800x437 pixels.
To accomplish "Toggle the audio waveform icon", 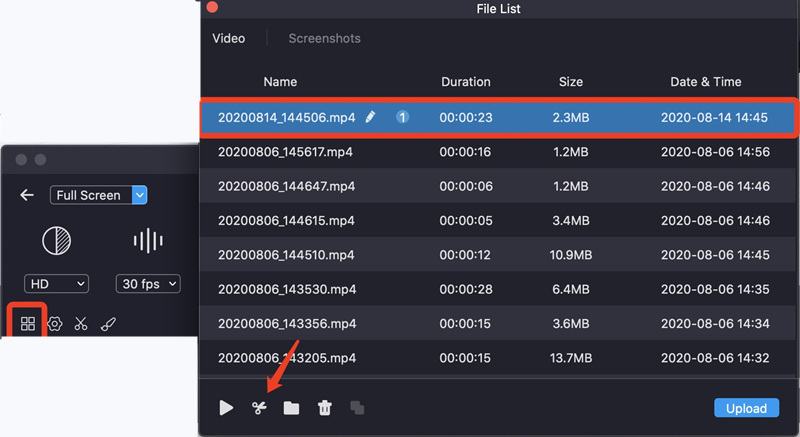I will [x=148, y=241].
